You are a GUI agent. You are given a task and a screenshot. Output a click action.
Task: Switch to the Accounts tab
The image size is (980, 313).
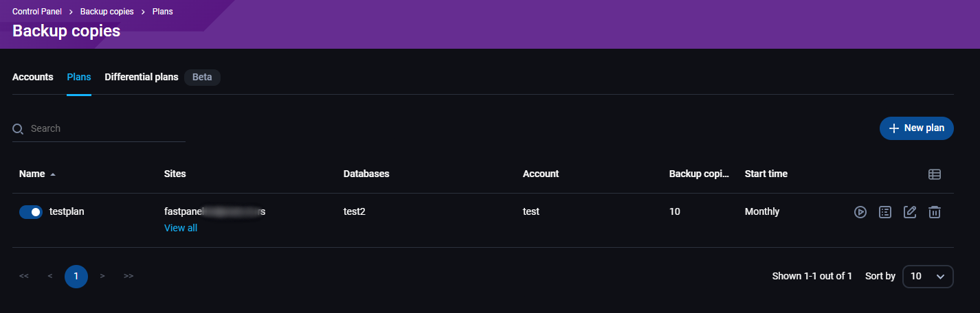[x=33, y=77]
